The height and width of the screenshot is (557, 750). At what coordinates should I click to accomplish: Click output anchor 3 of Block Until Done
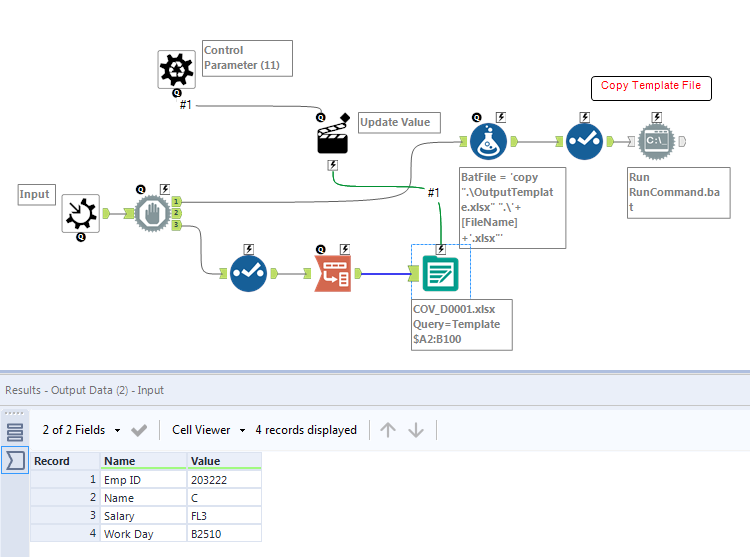click(176, 225)
